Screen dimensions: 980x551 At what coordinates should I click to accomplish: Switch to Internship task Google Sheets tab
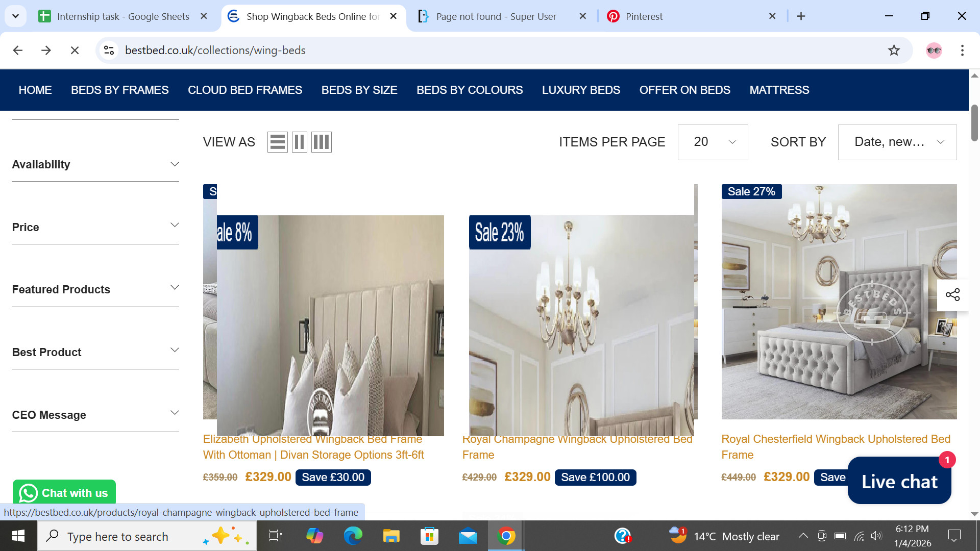(122, 16)
